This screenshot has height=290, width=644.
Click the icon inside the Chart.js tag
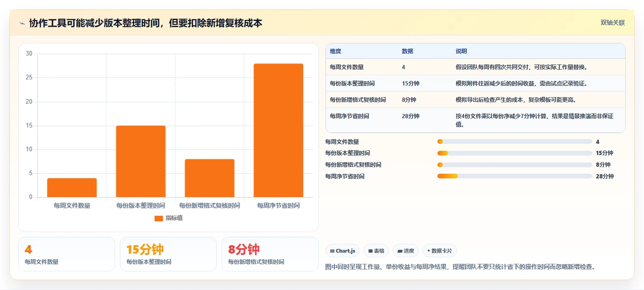coord(332,251)
